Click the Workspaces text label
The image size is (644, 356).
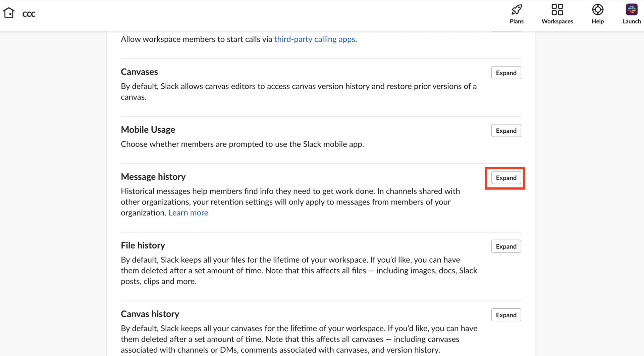click(x=557, y=21)
